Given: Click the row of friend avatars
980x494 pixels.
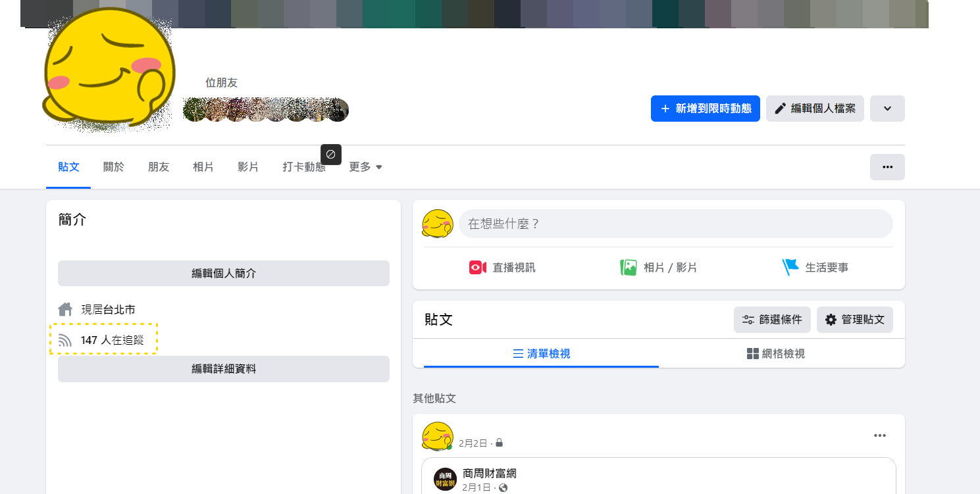Looking at the screenshot, I should (x=266, y=110).
